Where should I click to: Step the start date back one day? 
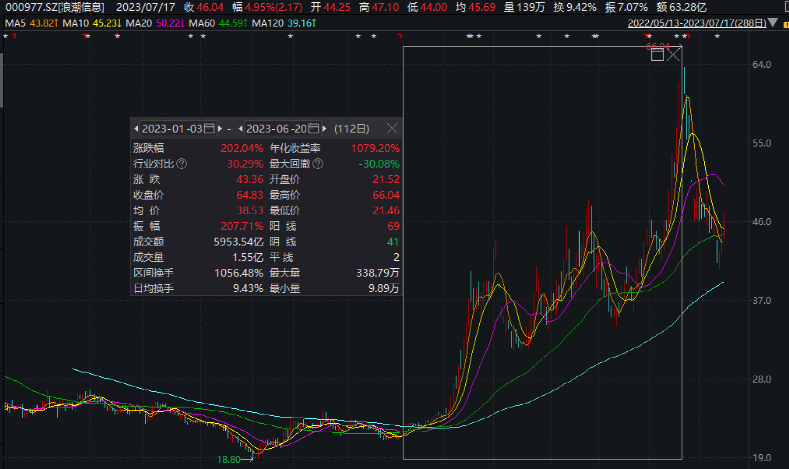coord(136,129)
